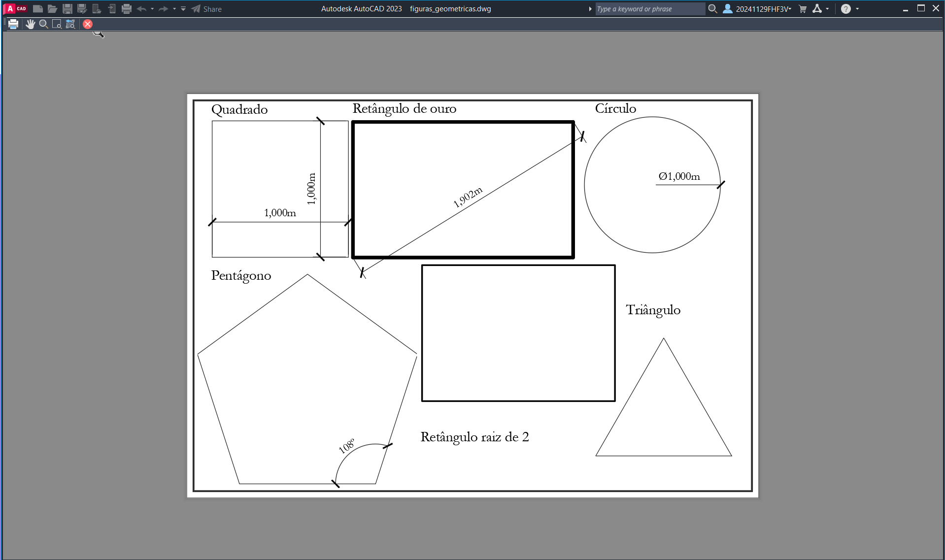Click the horizontal '1,000m' dimension text

(x=280, y=213)
